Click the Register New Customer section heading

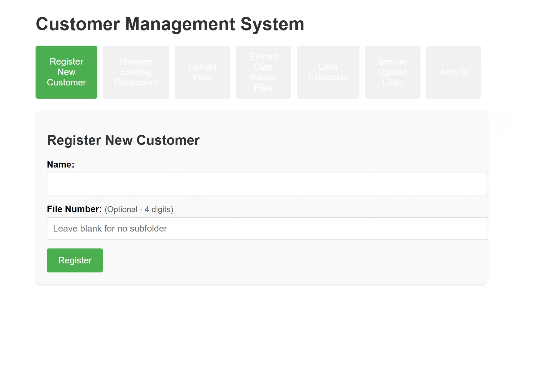pos(123,140)
